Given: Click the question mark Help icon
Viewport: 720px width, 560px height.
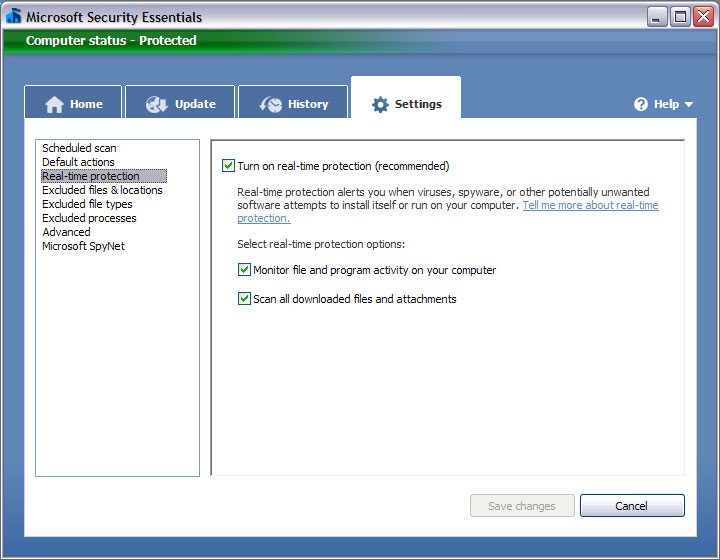Looking at the screenshot, I should click(641, 104).
